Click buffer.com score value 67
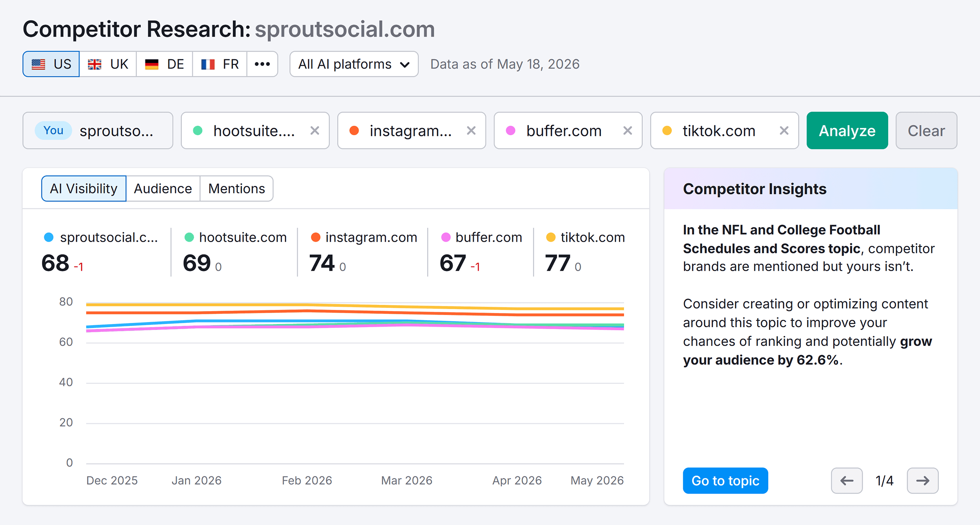The height and width of the screenshot is (525, 980). pyautogui.click(x=453, y=263)
